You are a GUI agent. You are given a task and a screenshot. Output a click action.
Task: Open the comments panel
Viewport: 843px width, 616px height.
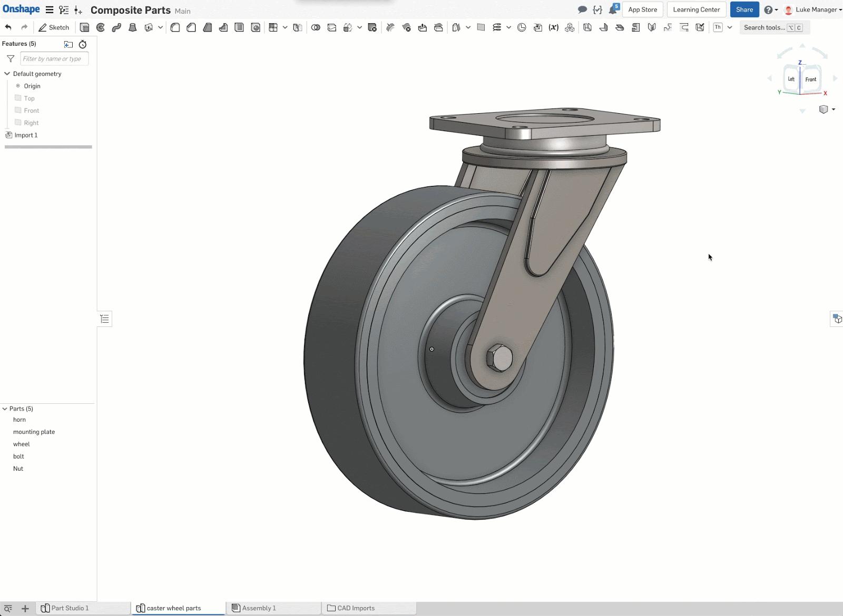point(582,9)
